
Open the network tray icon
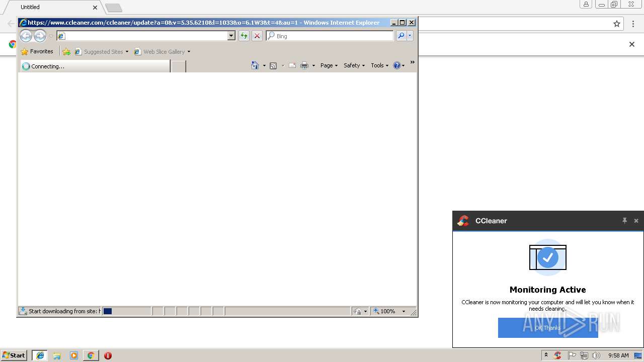point(584,355)
